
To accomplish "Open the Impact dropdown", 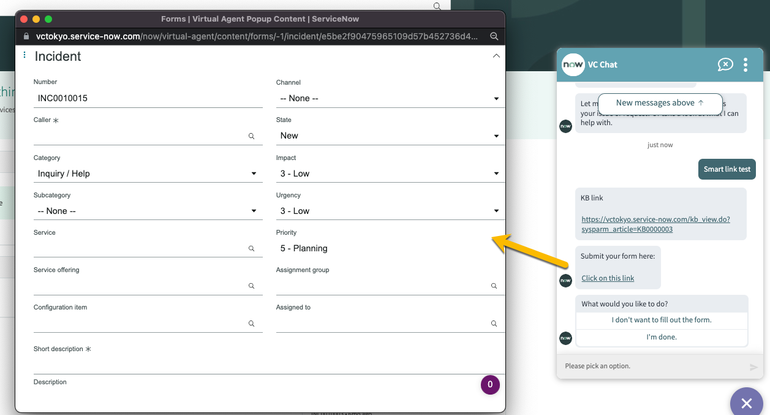I will (390, 173).
